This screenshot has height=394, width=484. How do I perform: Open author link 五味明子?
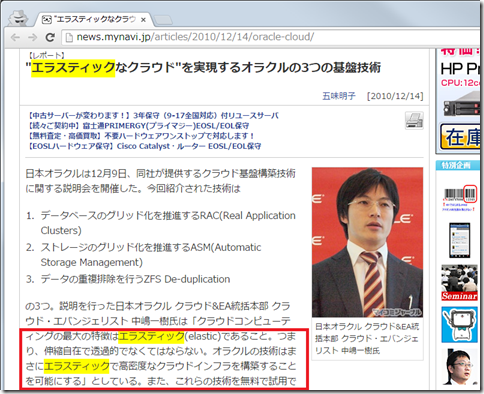pos(339,96)
